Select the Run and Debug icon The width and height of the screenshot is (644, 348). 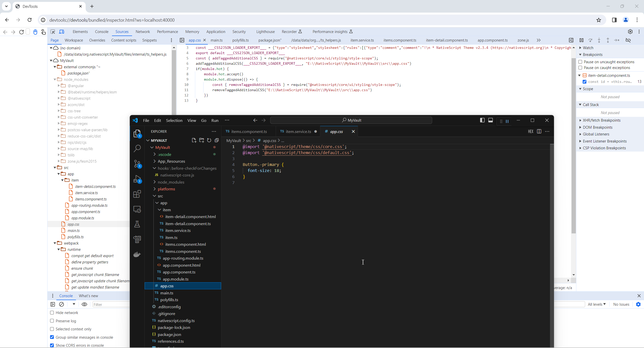137,179
